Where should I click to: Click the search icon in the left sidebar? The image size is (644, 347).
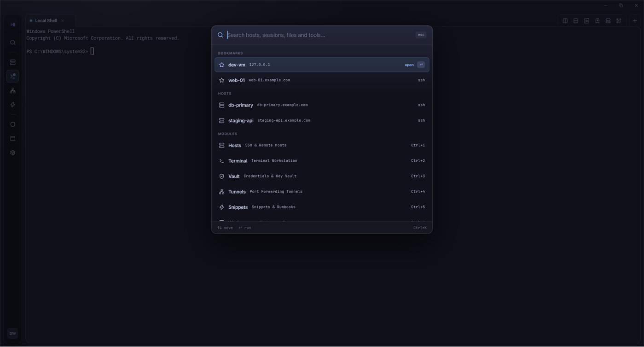click(x=13, y=43)
